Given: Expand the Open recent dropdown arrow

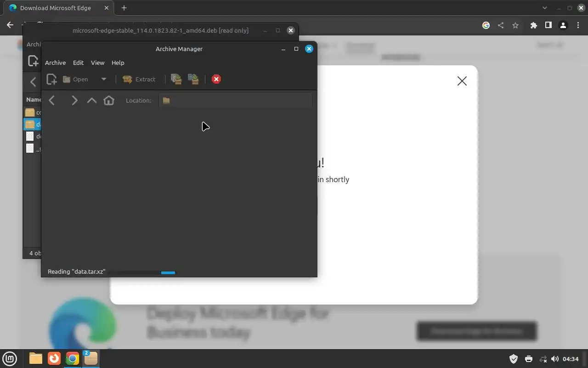Looking at the screenshot, I should [x=104, y=79].
